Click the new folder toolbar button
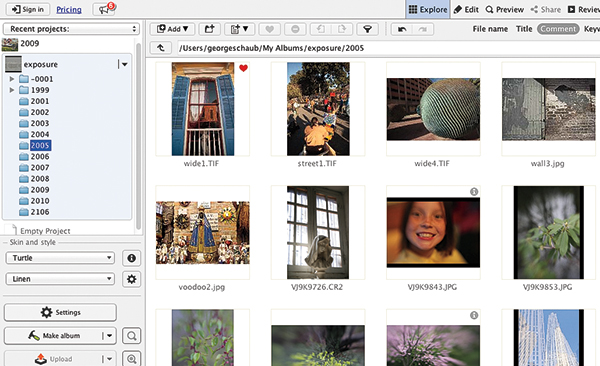This screenshot has width=600, height=366. pos(209,29)
